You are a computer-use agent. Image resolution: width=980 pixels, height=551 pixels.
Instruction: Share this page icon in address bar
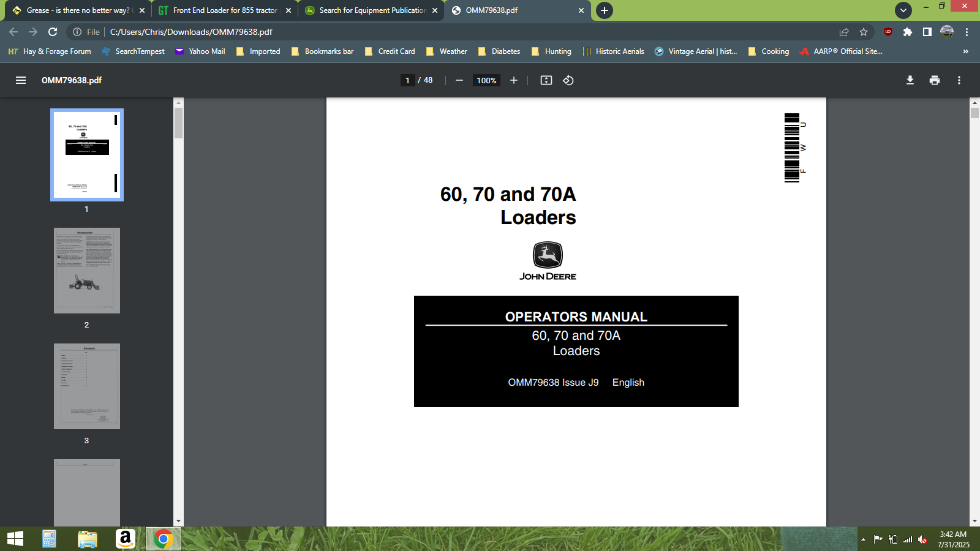pos(844,32)
